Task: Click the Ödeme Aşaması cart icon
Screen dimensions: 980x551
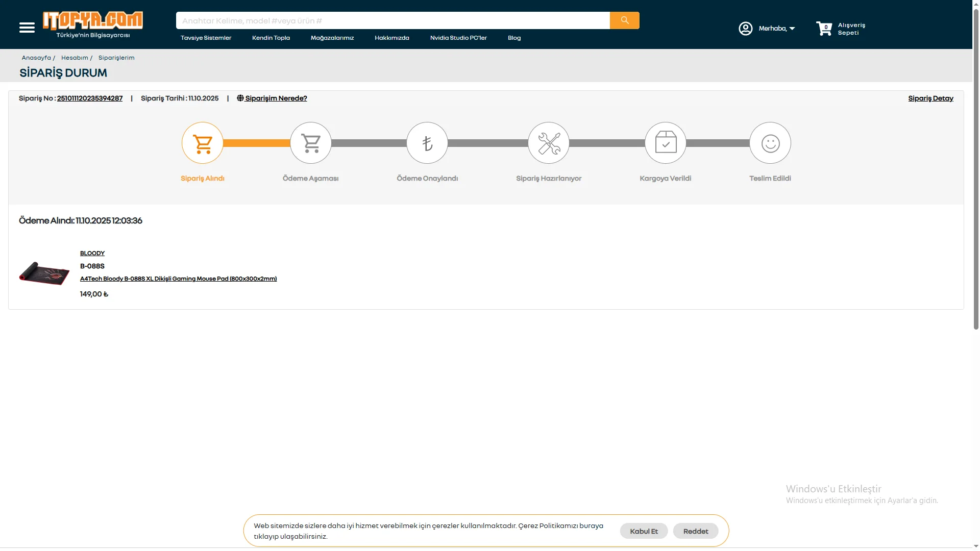Action: tap(311, 143)
